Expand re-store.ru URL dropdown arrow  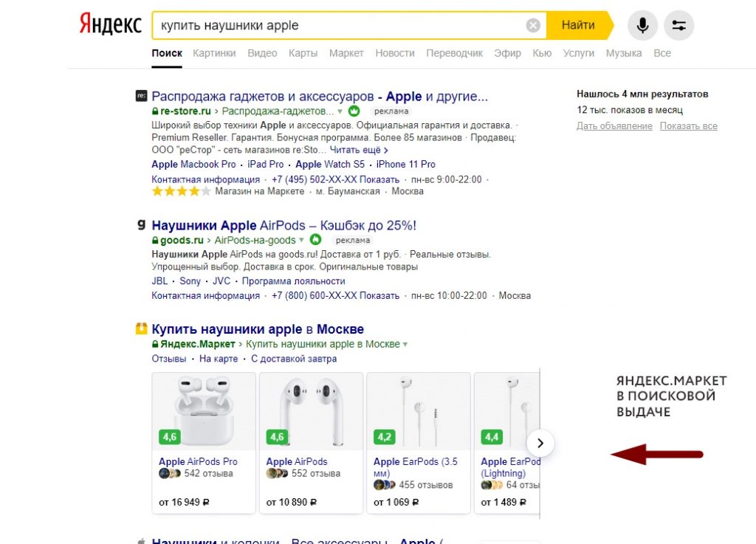click(340, 111)
